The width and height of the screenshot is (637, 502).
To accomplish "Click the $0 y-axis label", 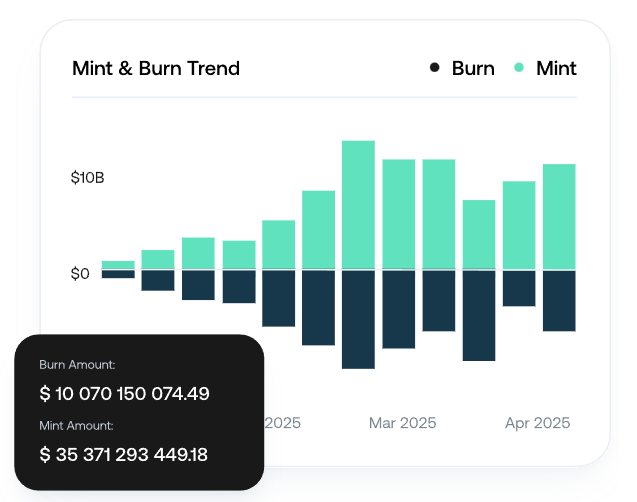I will tap(81, 273).
